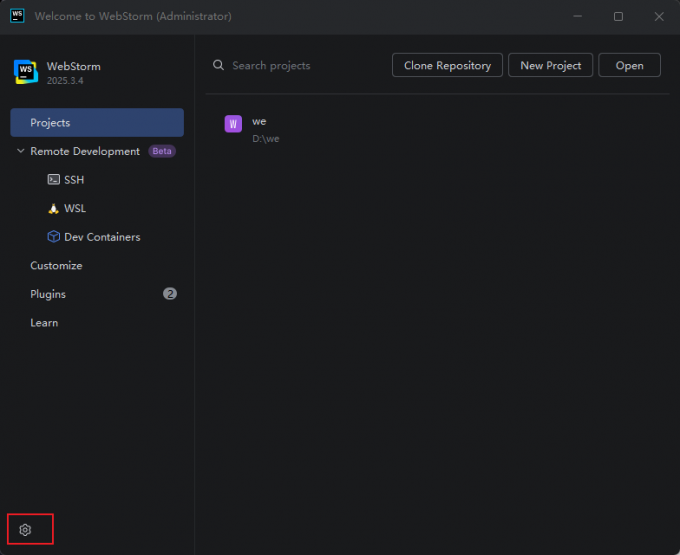The image size is (680, 555).
Task: Click the Dev Containers cube icon
Action: (x=53, y=237)
